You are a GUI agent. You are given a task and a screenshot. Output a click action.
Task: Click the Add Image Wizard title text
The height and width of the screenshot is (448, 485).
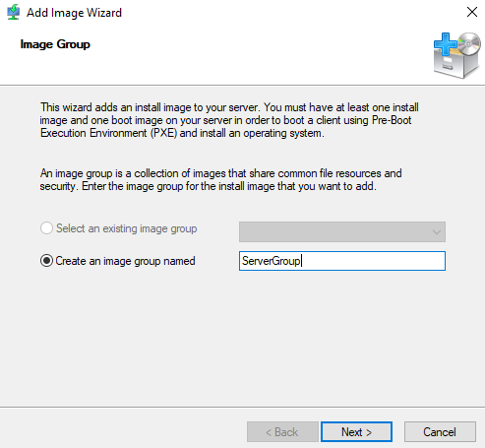[74, 13]
